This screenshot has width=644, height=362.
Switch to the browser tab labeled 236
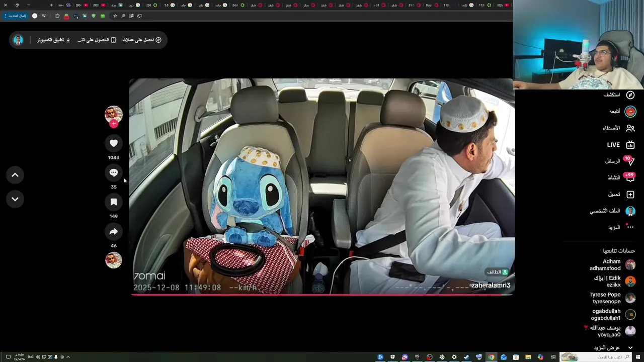151,5
